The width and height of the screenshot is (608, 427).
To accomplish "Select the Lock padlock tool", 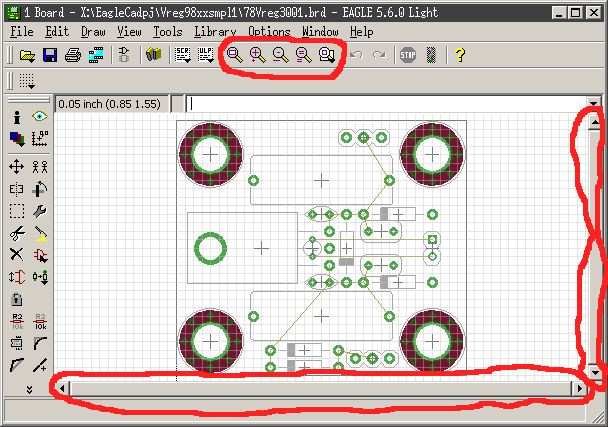I will (17, 299).
